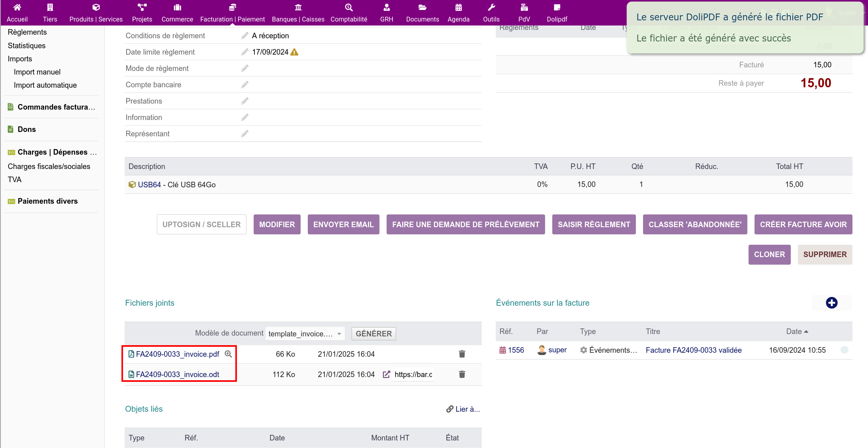Click the preview magnifier for FA2409-0033_invoice.pdf
Viewport: 868px width, 448px height.
tap(228, 354)
